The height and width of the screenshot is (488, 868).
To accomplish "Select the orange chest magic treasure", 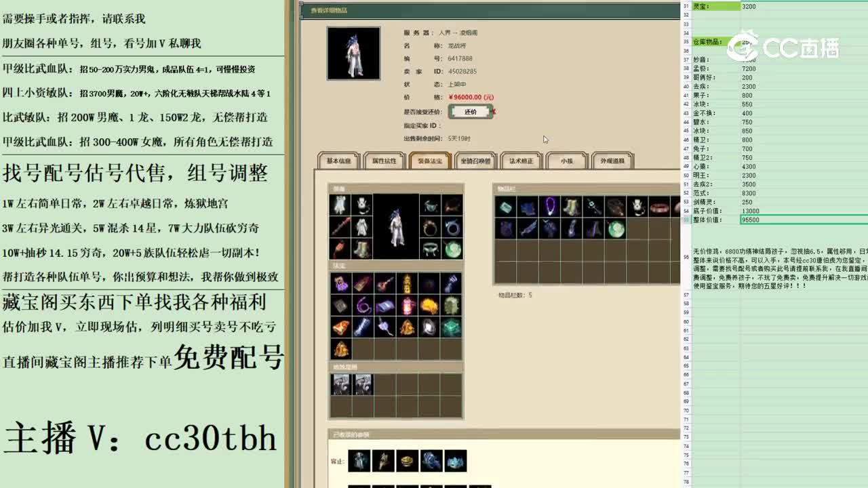I will (341, 327).
